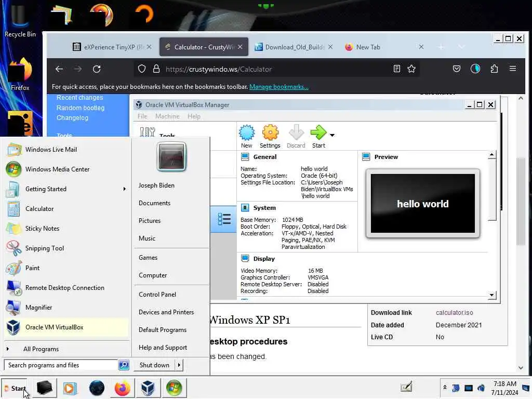Viewport: 532px width, 399px height.
Task: Launch Oracle VM VirtualBox from Start menu
Action: click(x=66, y=327)
